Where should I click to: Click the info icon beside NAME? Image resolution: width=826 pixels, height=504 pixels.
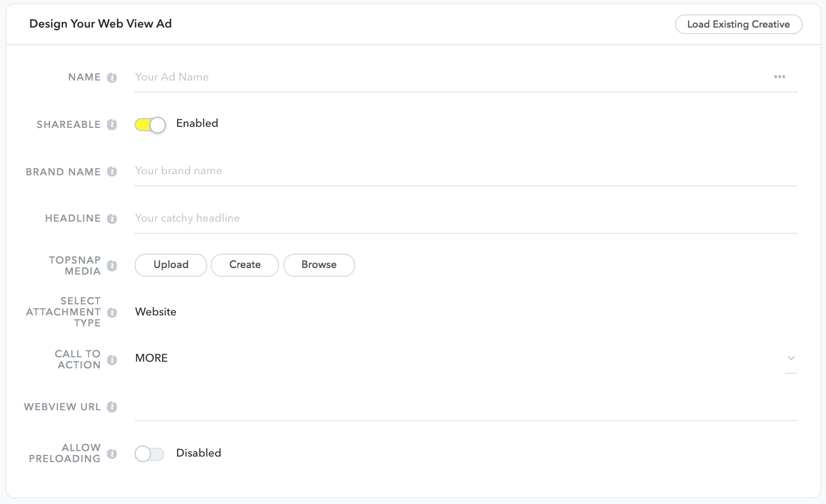click(112, 78)
